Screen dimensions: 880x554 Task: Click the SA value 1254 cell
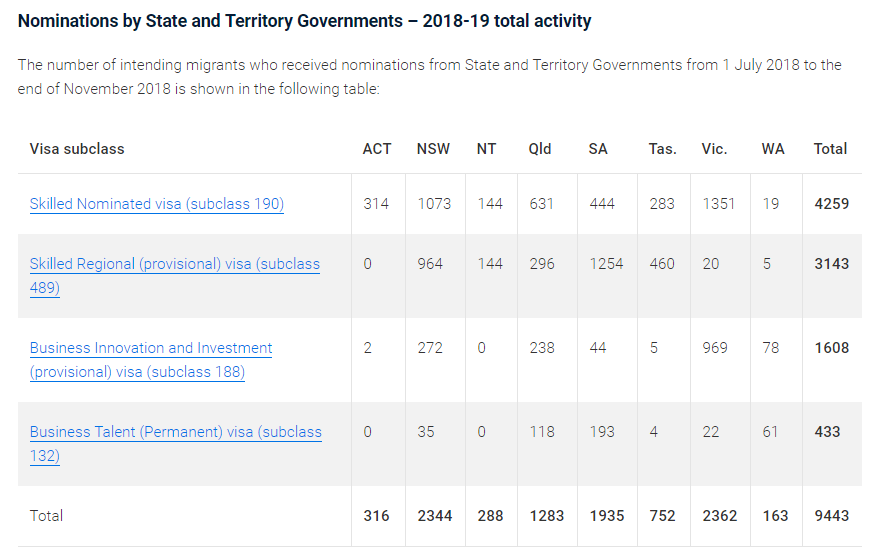point(605,265)
